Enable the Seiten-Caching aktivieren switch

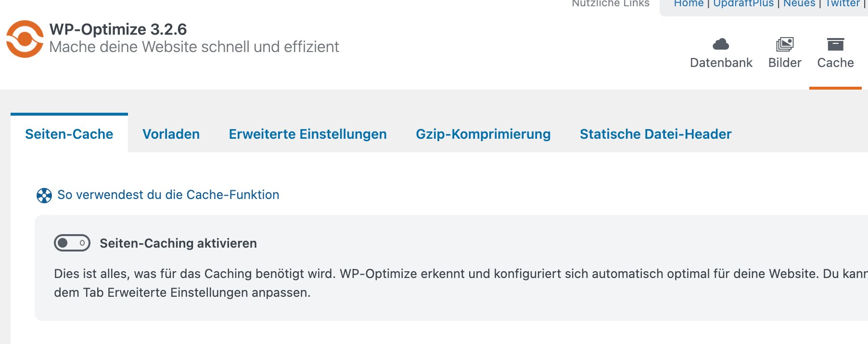(x=72, y=243)
